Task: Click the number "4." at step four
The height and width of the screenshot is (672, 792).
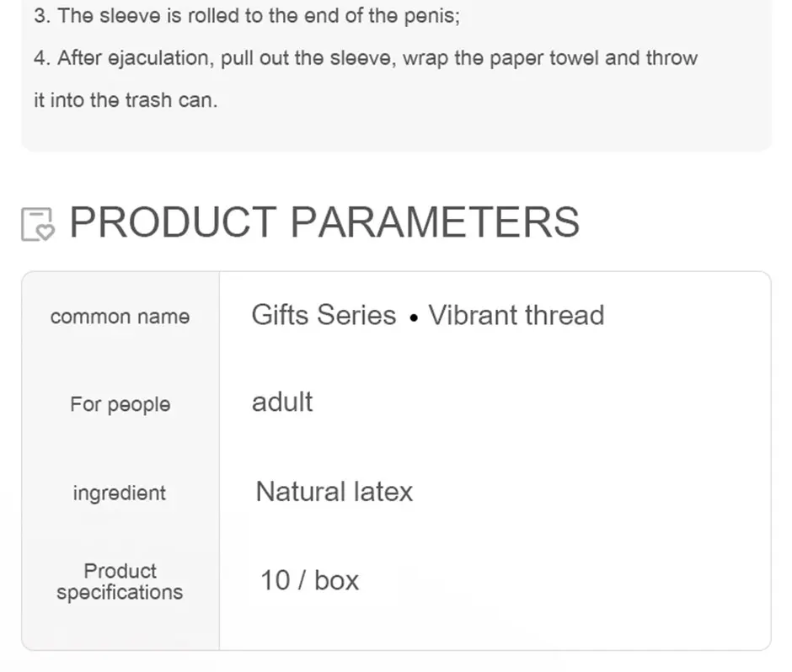Action: (x=42, y=58)
